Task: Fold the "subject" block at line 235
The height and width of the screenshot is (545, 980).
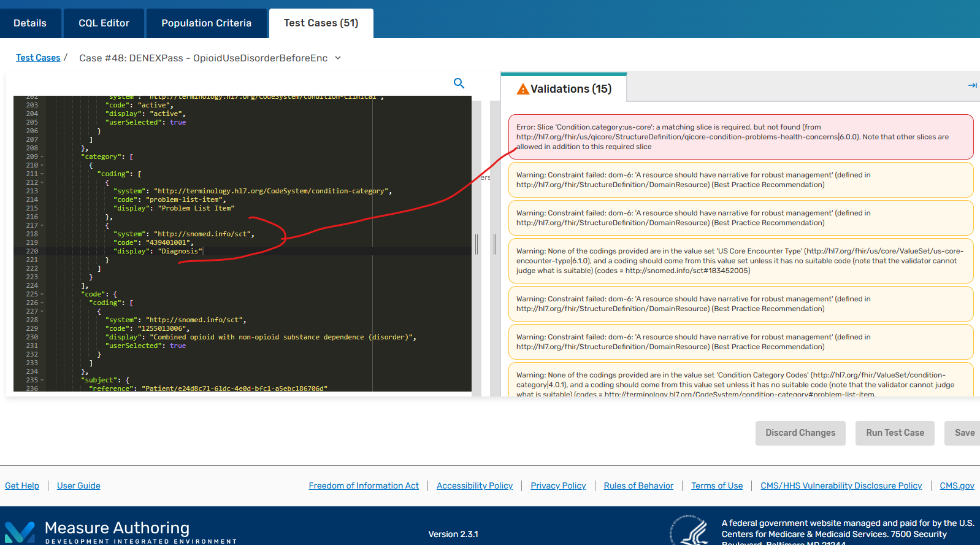Action: tap(42, 381)
